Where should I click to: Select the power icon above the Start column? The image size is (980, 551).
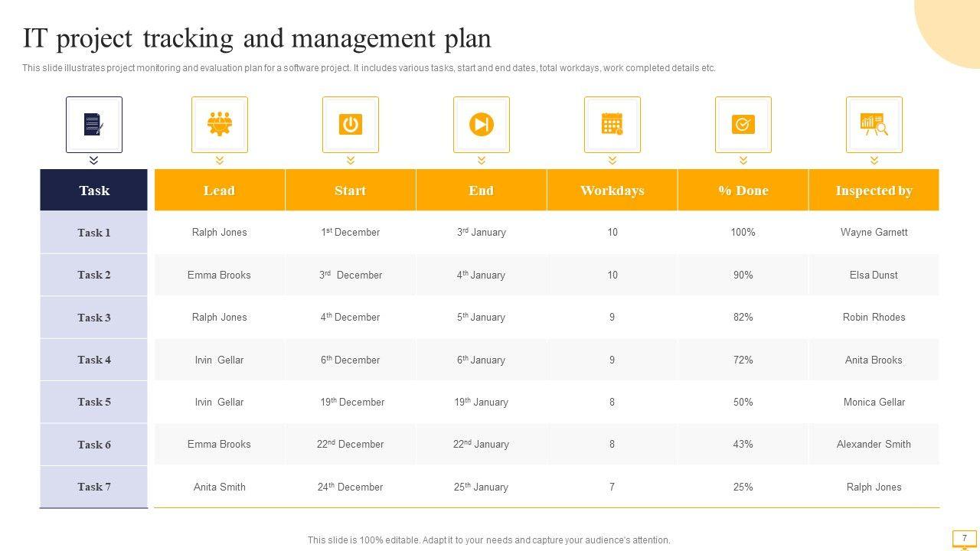pos(351,125)
